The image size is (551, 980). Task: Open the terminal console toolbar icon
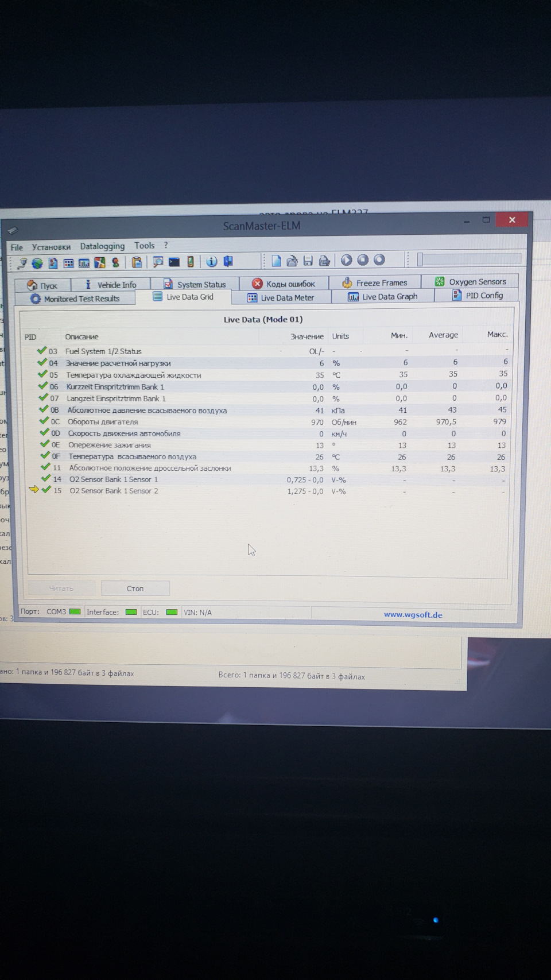coord(174,262)
